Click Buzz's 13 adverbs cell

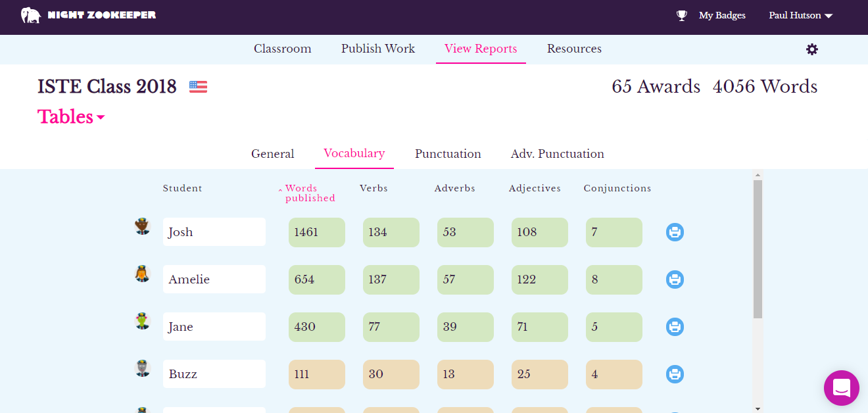(x=466, y=374)
